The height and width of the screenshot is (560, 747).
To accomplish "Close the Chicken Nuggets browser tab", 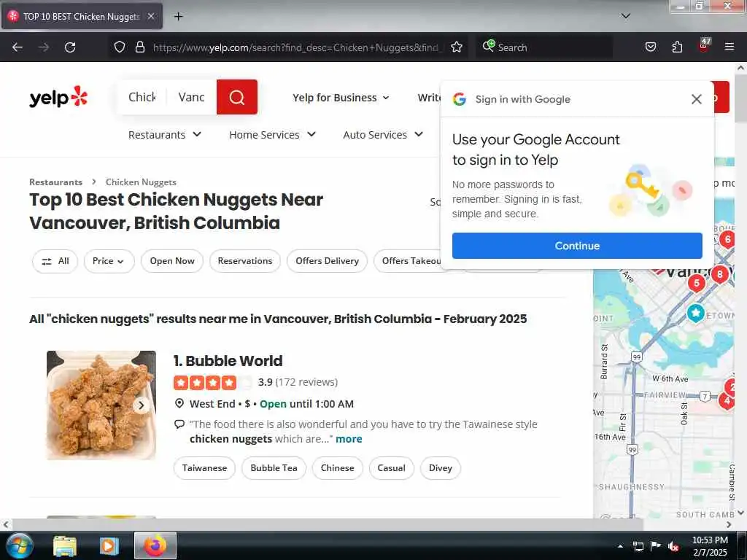I will tap(150, 16).
